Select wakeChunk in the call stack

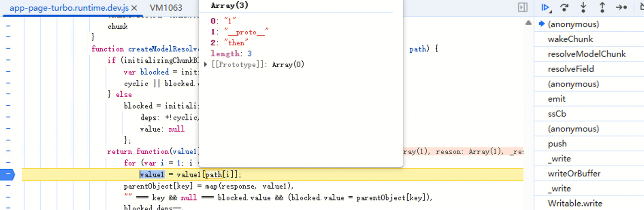570,39
